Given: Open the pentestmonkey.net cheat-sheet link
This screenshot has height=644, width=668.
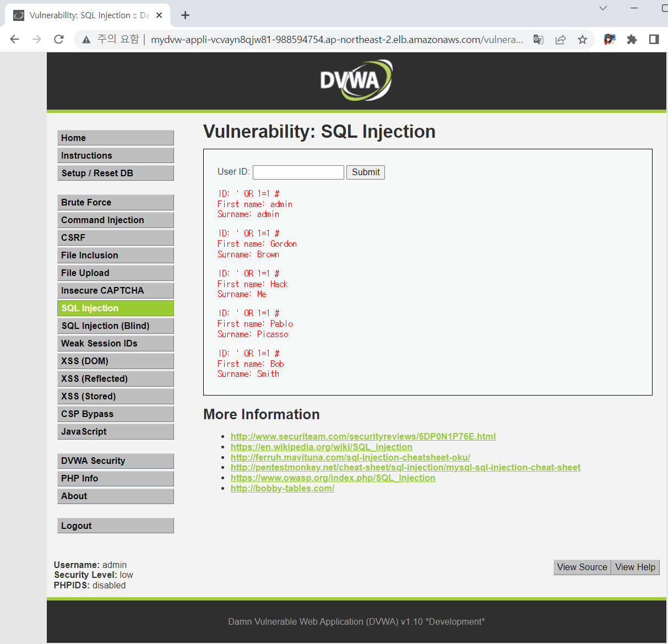Looking at the screenshot, I should (405, 467).
